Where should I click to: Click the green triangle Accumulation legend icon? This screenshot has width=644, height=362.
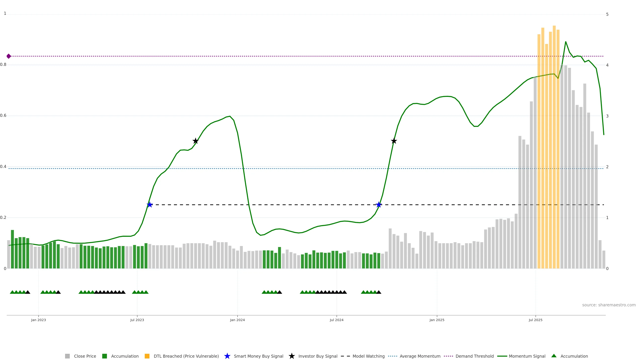tap(554, 356)
